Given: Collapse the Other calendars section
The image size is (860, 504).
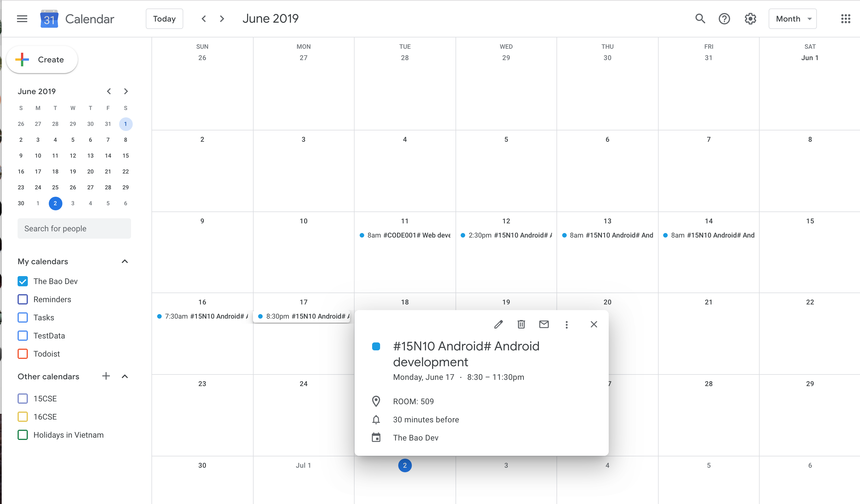Looking at the screenshot, I should point(125,376).
